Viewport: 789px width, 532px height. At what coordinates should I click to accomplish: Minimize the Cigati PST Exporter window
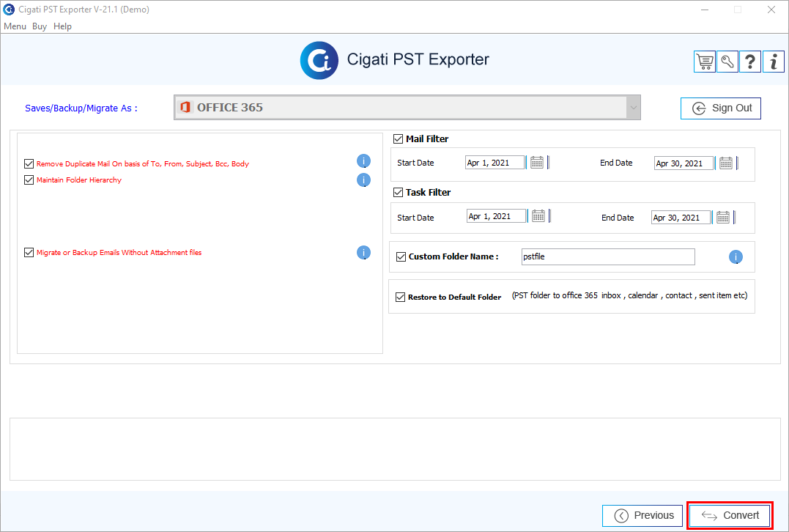pyautogui.click(x=705, y=10)
